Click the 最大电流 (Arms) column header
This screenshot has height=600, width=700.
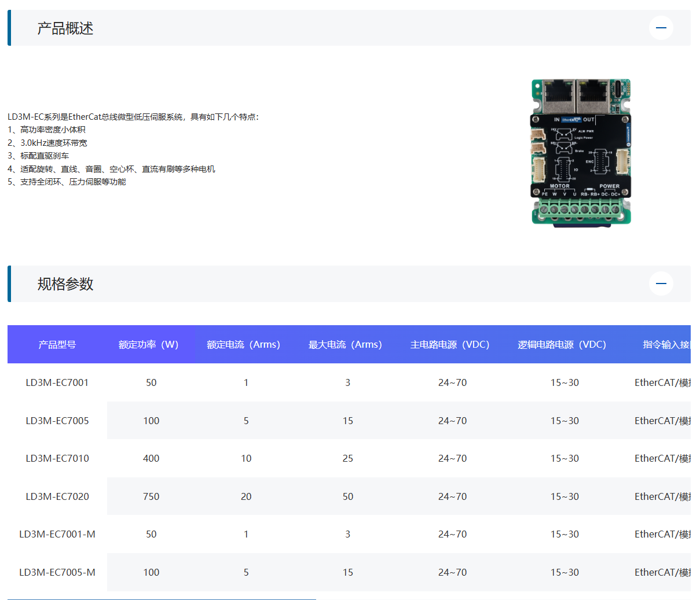pyautogui.click(x=345, y=345)
